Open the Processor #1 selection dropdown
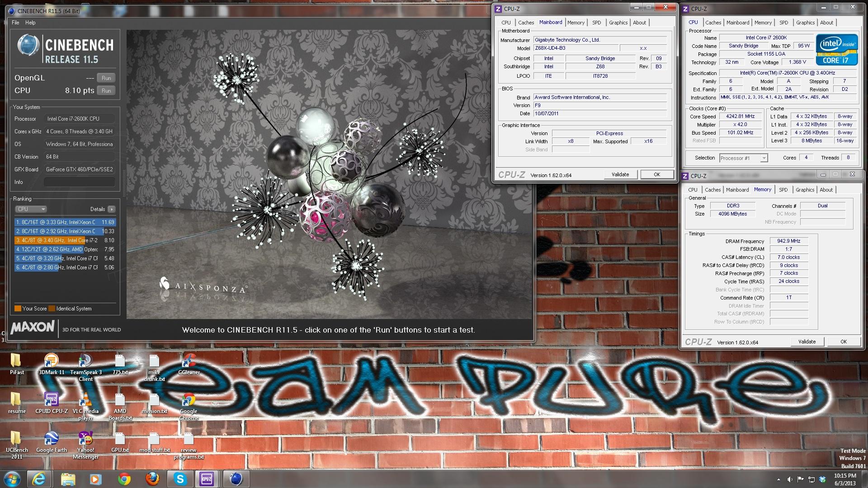Image resolution: width=868 pixels, height=488 pixels. (x=743, y=158)
